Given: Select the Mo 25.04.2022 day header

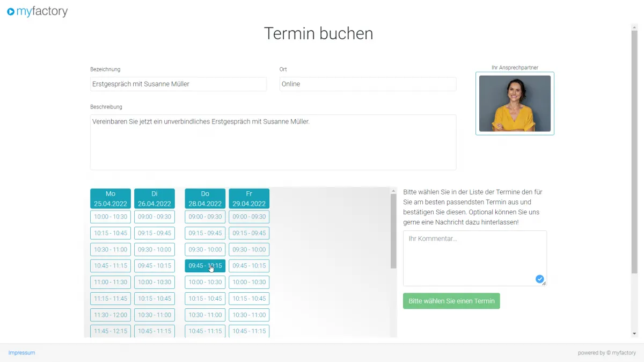Looking at the screenshot, I should [x=111, y=199].
